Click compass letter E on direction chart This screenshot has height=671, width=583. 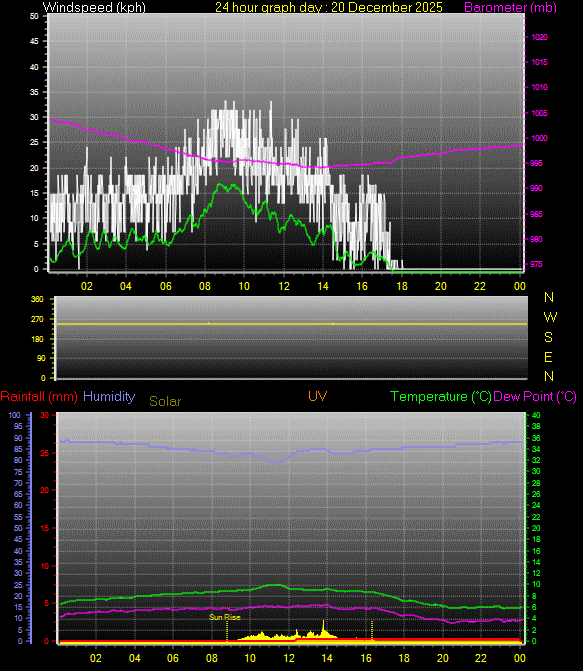(548, 357)
